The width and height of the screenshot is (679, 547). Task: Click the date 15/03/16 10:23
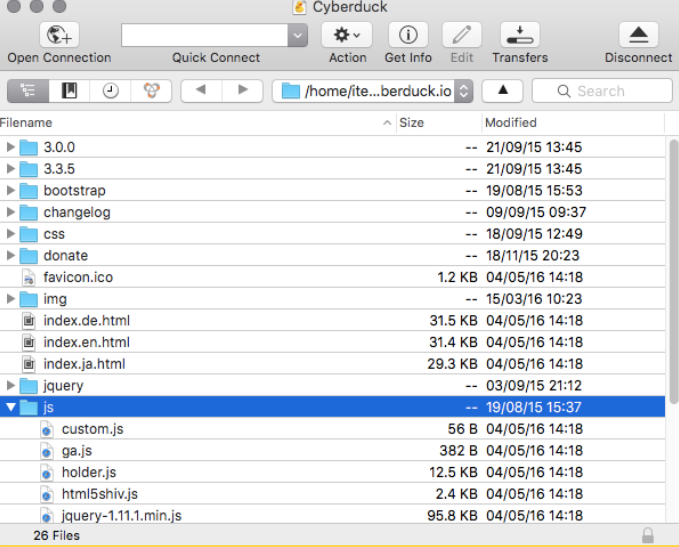pyautogui.click(x=534, y=299)
